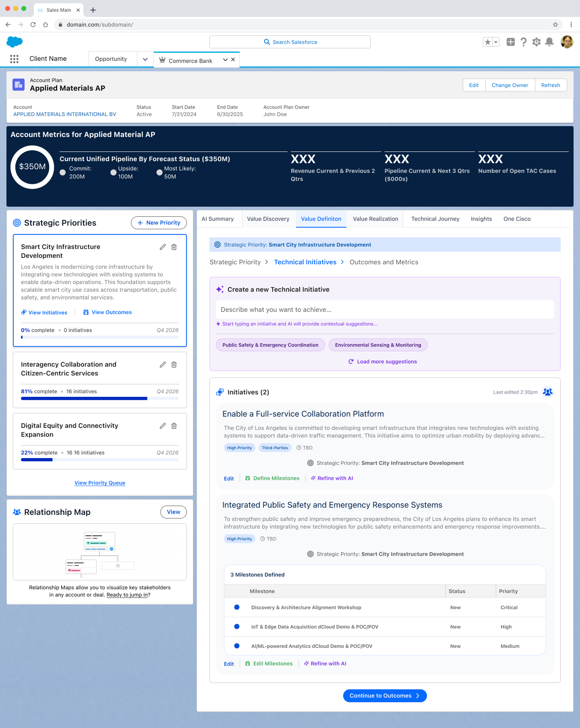The width and height of the screenshot is (580, 728).
Task: Expand the Opportunity tab dropdown arrow
Action: tap(145, 59)
